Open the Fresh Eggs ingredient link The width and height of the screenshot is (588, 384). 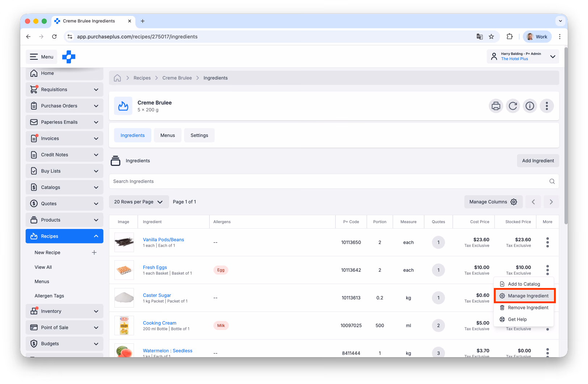(155, 267)
